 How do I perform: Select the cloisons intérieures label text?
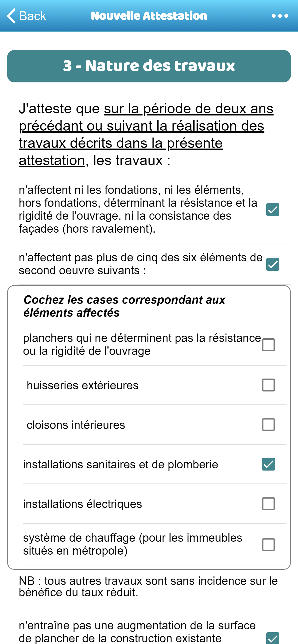[76, 425]
